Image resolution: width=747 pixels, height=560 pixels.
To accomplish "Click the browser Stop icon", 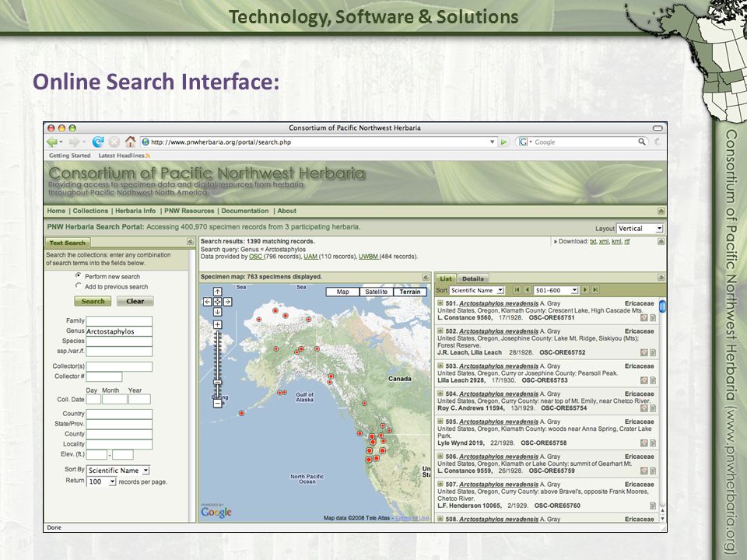I will coord(114,142).
